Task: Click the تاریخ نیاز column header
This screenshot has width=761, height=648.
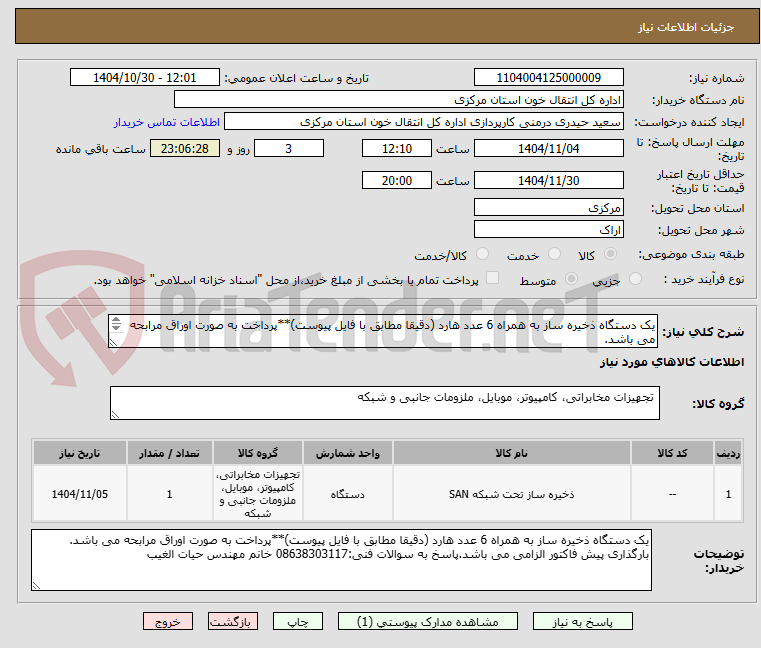Action: click(x=80, y=453)
